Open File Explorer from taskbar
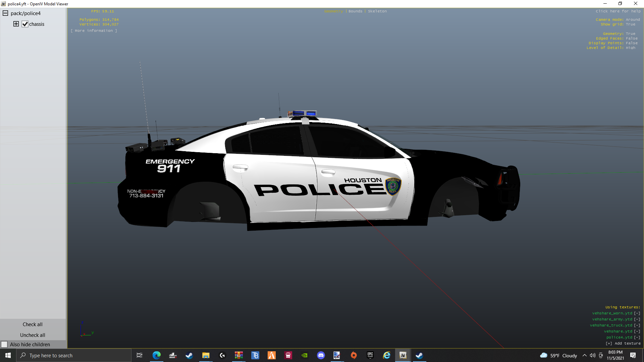This screenshot has height=362, width=644. [x=206, y=355]
